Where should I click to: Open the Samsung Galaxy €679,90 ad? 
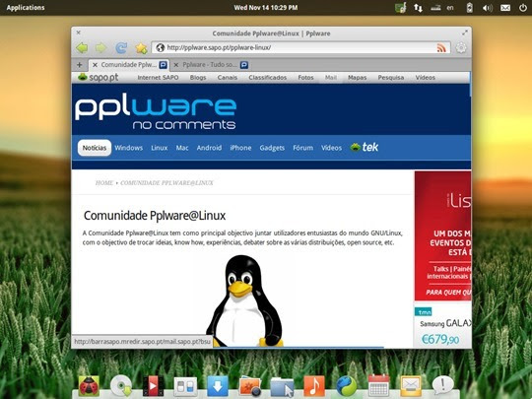pos(442,326)
